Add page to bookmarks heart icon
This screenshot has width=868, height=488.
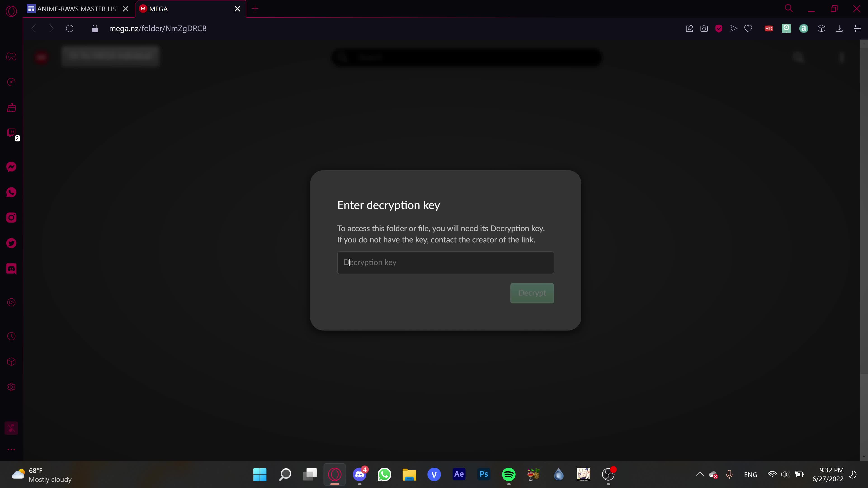click(748, 29)
